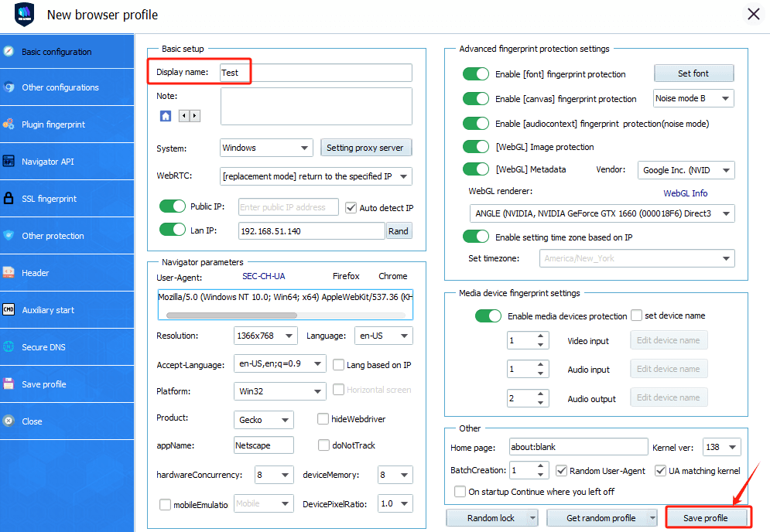Switch to the Header tab
Viewport: 770px width, 532px height.
36,273
